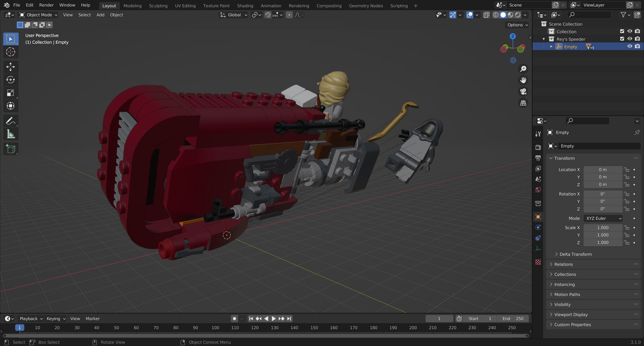This screenshot has width=644, height=346.
Task: Select the Transform tool
Action: coord(11,106)
